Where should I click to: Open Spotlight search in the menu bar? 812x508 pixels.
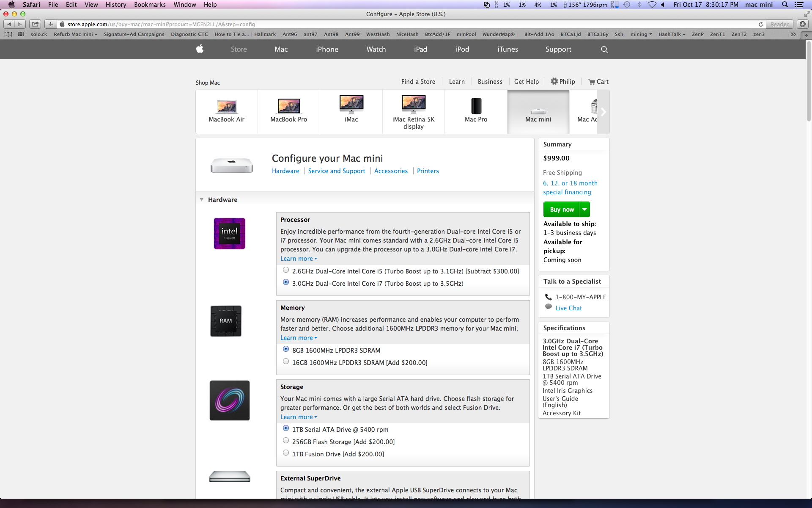(785, 5)
